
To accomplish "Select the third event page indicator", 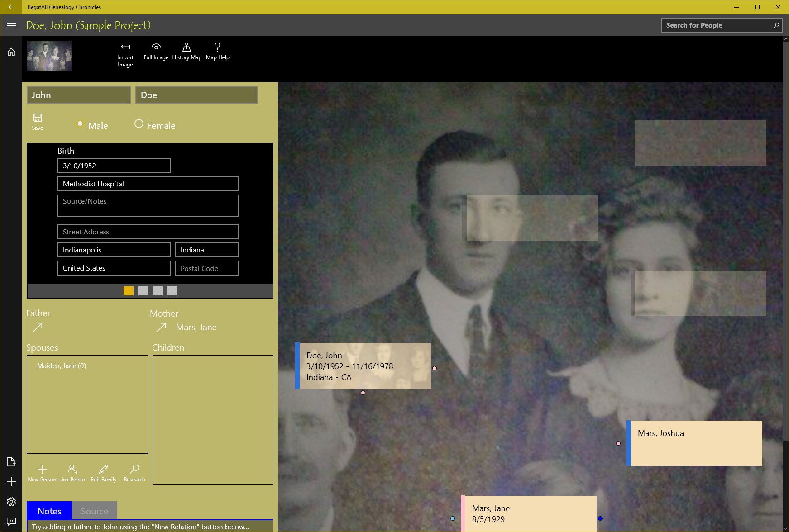I will point(158,291).
